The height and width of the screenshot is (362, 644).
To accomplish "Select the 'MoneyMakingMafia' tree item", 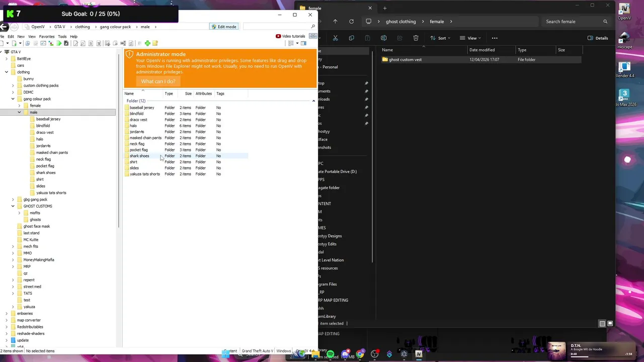I will (38, 260).
